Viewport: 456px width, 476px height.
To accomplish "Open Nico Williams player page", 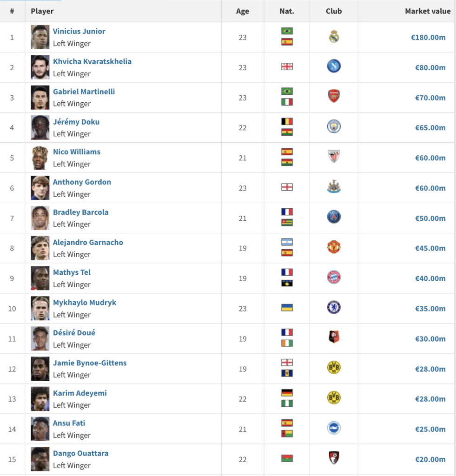I will pos(77,152).
